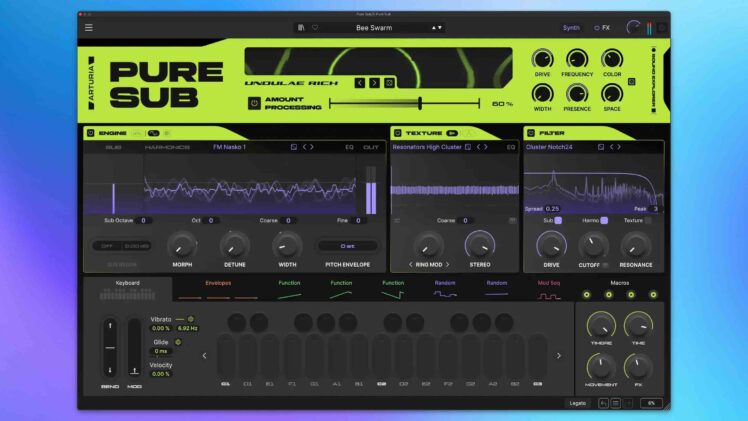Open the settings gear in top bar

[x=662, y=28]
